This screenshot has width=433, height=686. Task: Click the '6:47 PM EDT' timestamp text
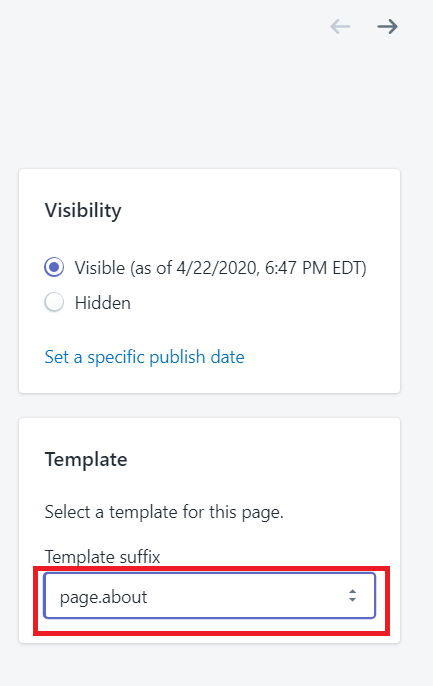pyautogui.click(x=316, y=268)
